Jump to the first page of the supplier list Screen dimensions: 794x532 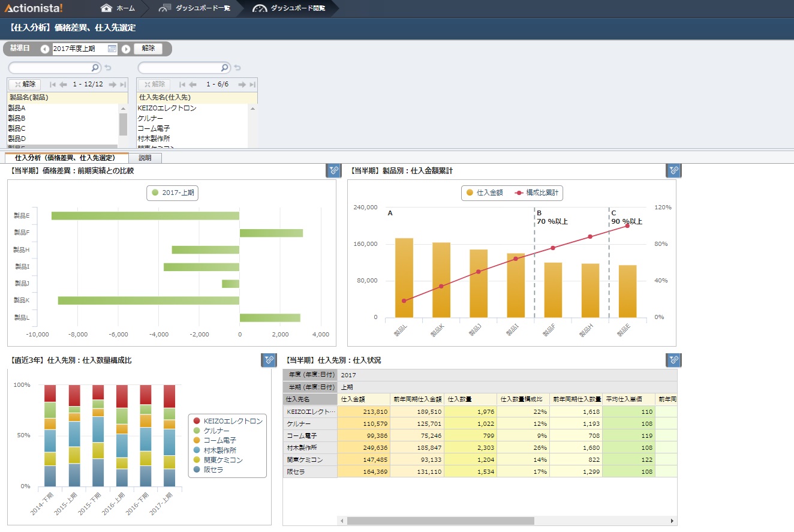point(182,85)
